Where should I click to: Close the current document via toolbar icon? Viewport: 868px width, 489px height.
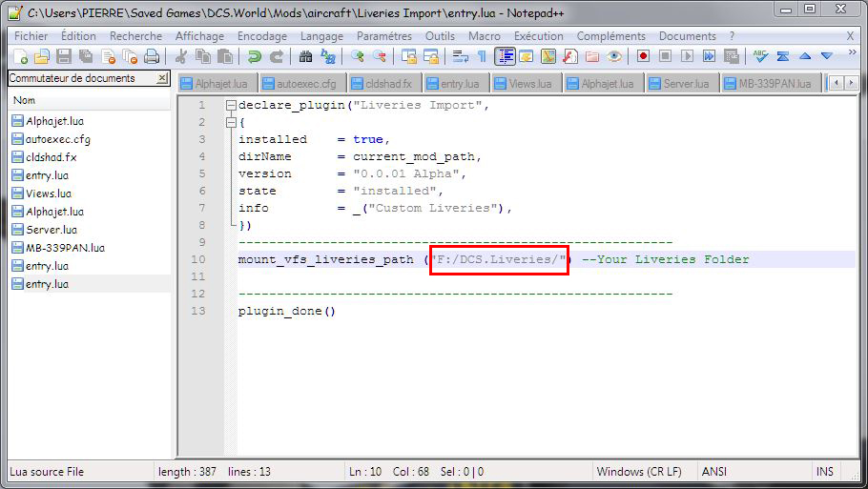point(109,56)
